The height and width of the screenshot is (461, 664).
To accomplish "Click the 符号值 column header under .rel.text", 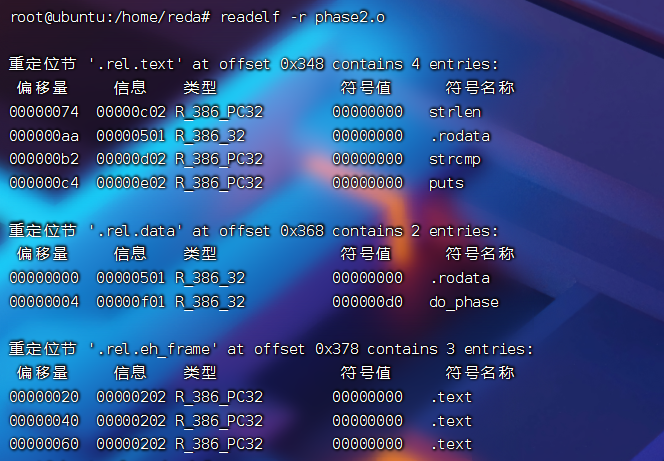I will point(366,88).
